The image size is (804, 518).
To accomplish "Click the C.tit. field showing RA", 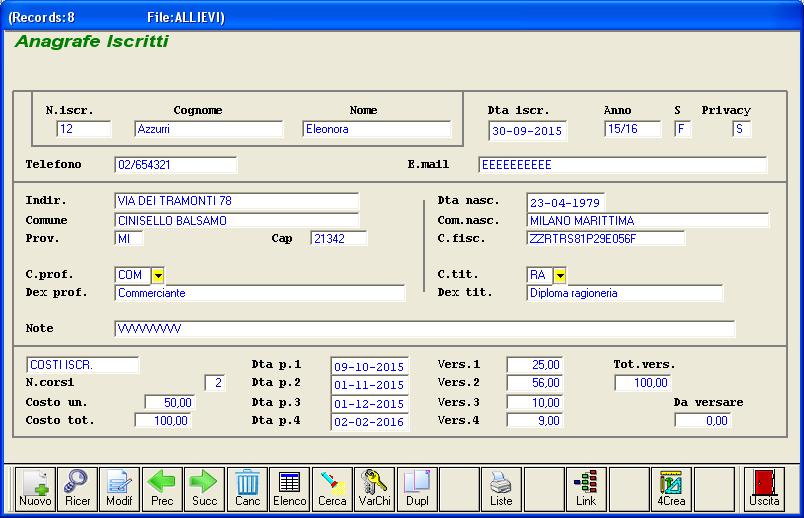I will (x=540, y=275).
